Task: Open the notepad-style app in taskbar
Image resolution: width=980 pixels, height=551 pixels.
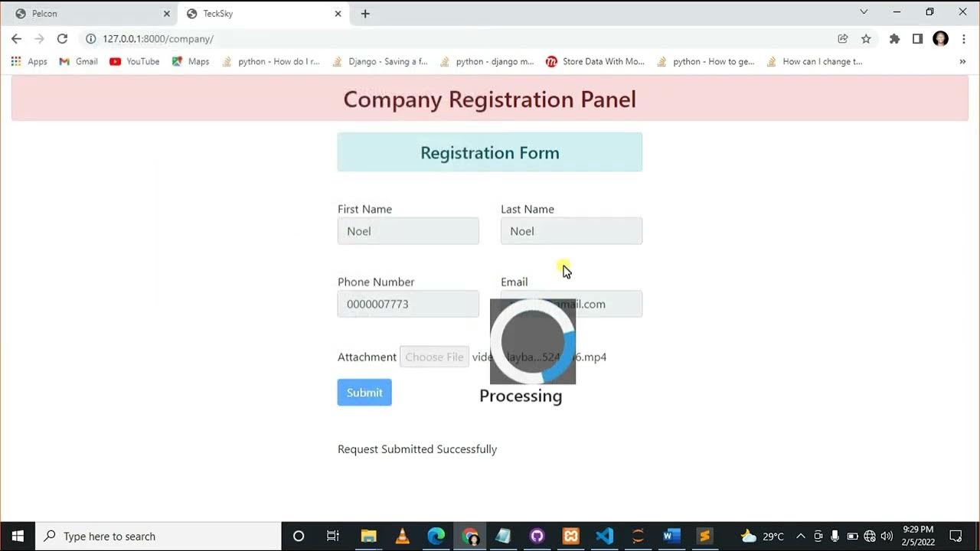Action: 503,536
